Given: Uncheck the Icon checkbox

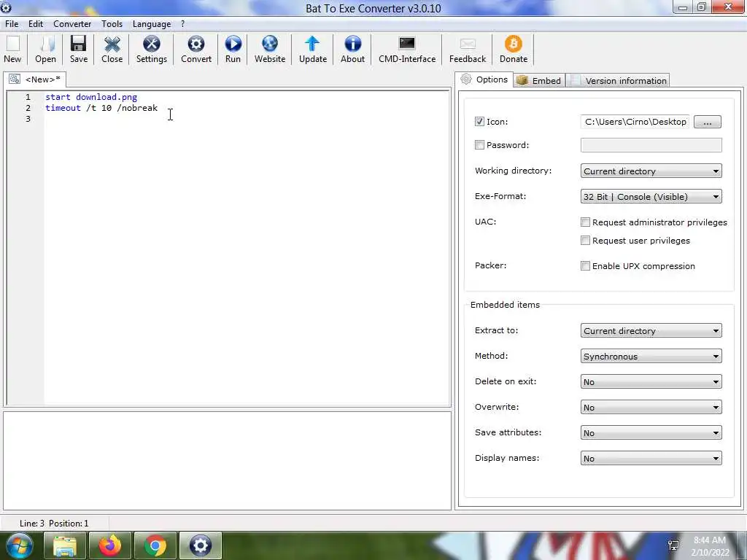Looking at the screenshot, I should 479,122.
